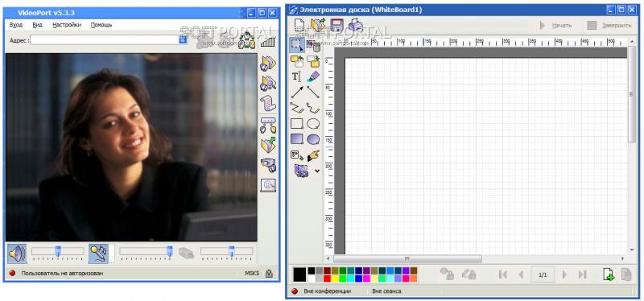
Task: Click the Завершить button in whiteboard
Action: (609, 26)
